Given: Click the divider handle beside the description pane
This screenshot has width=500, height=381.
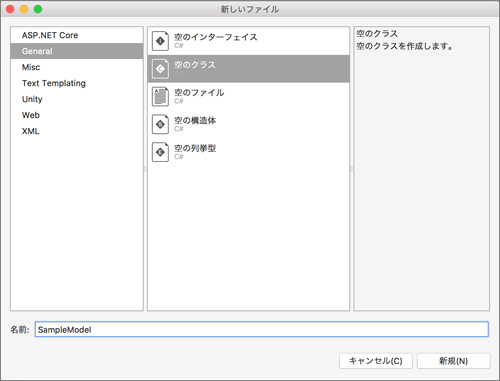Looking at the screenshot, I should pyautogui.click(x=351, y=169).
